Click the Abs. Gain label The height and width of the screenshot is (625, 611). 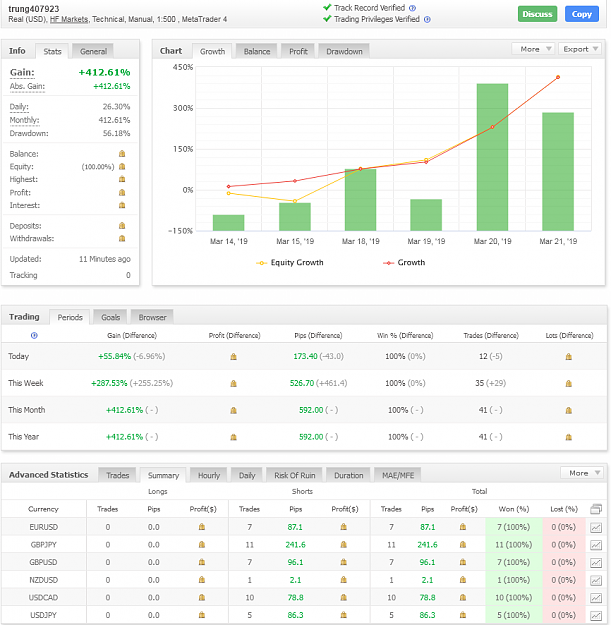pyautogui.click(x=27, y=86)
